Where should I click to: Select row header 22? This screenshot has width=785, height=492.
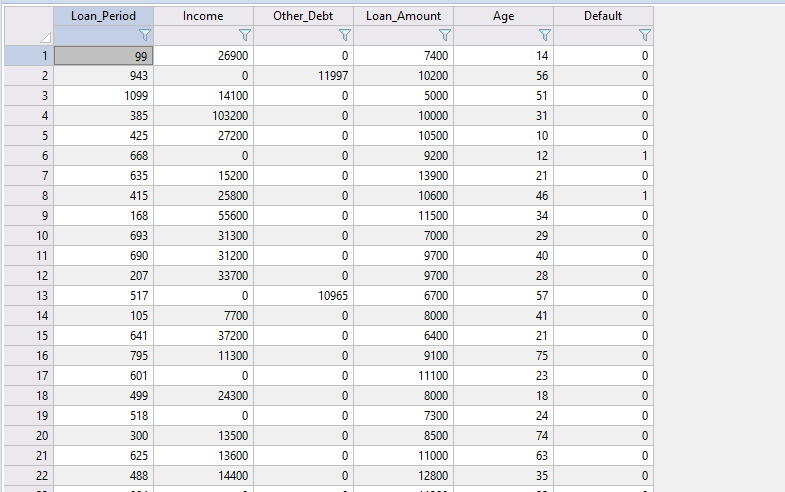[29, 476]
